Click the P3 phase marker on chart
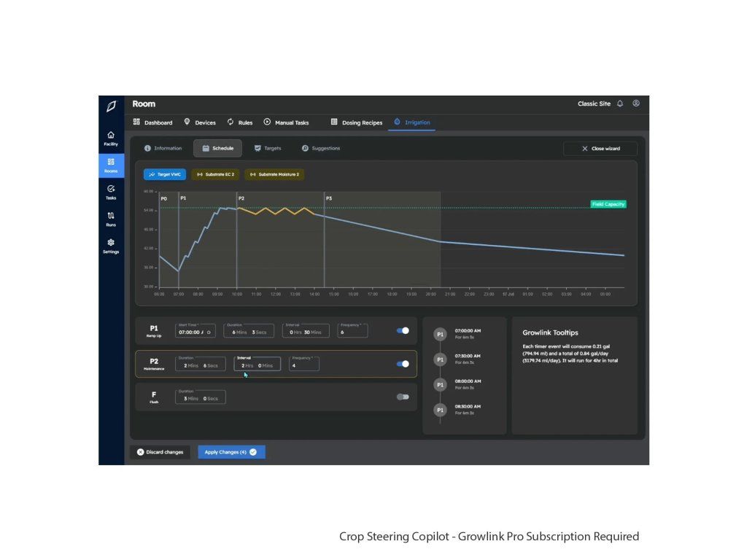The width and height of the screenshot is (747, 560). tap(329, 198)
